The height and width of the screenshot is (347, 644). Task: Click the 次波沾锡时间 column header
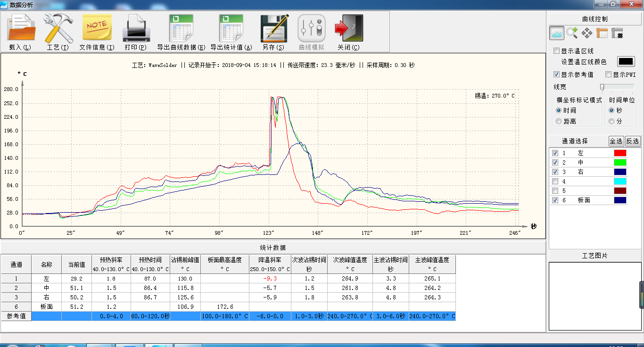pos(309,264)
